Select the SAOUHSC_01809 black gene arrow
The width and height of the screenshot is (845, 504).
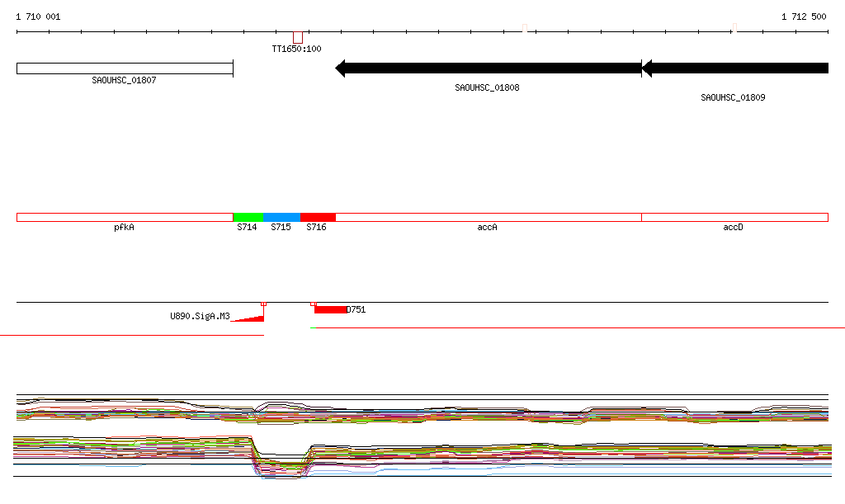735,68
